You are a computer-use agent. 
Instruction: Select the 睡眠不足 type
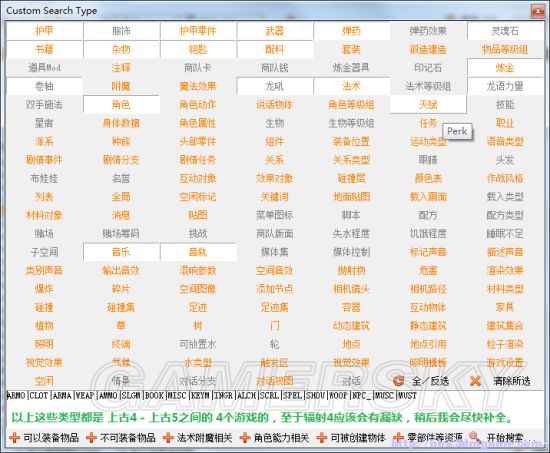pyautogui.click(x=505, y=233)
